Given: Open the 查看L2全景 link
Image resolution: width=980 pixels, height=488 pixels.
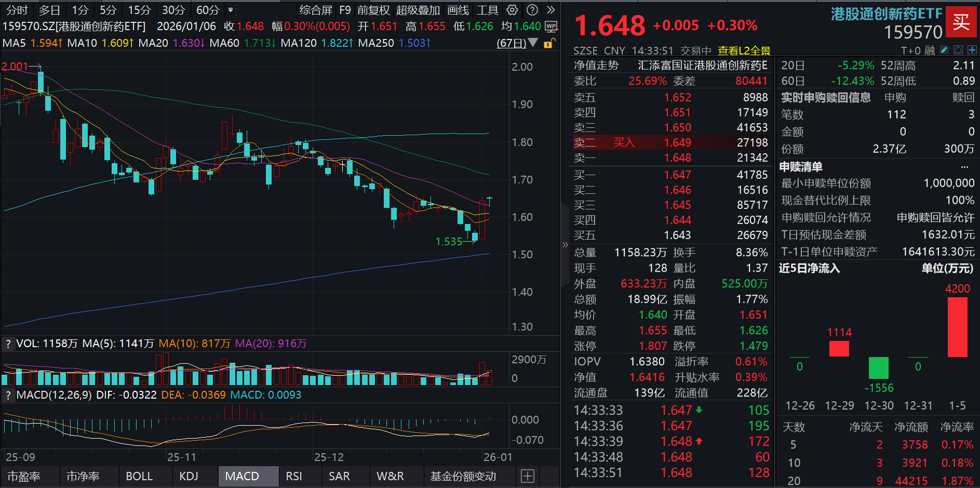Looking at the screenshot, I should coord(744,50).
